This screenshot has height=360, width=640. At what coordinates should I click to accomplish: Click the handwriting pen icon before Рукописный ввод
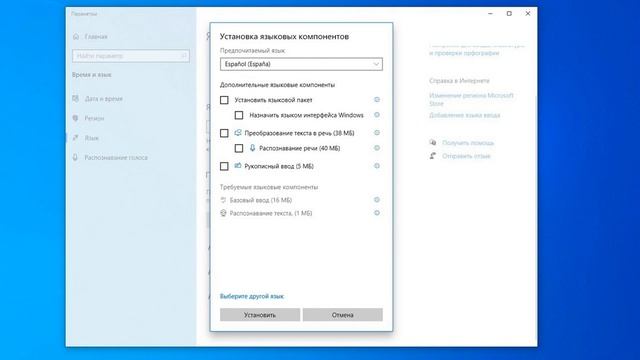point(238,165)
